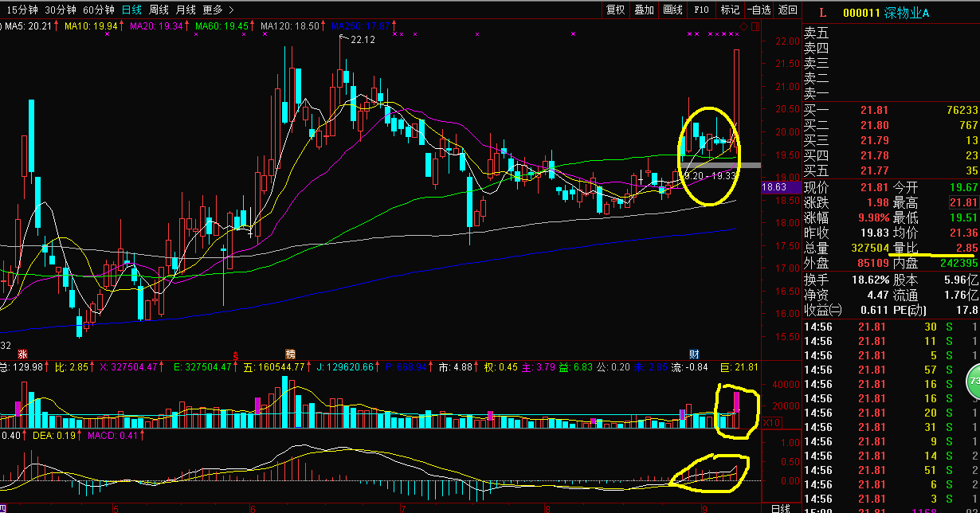The height and width of the screenshot is (513, 980).
Task: Open F10 company information
Action: pyautogui.click(x=701, y=10)
